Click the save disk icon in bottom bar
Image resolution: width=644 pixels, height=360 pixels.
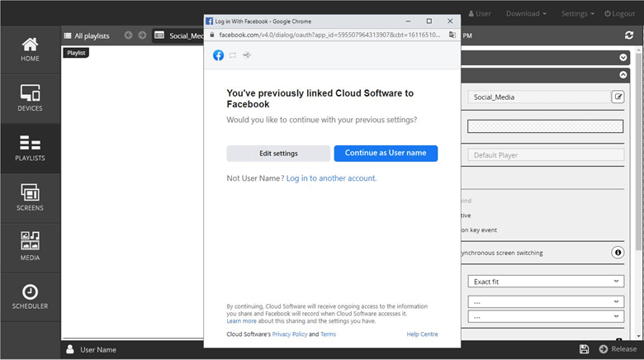point(584,349)
